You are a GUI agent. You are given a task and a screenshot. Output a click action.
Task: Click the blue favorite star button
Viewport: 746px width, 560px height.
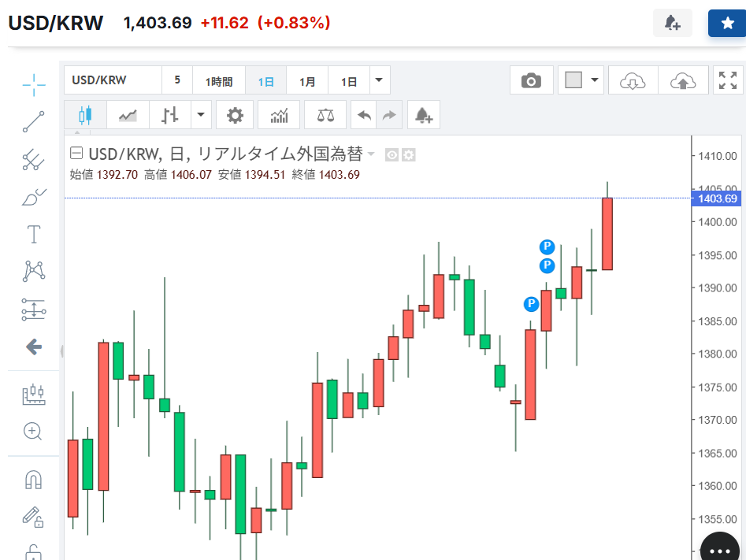pyautogui.click(x=727, y=23)
